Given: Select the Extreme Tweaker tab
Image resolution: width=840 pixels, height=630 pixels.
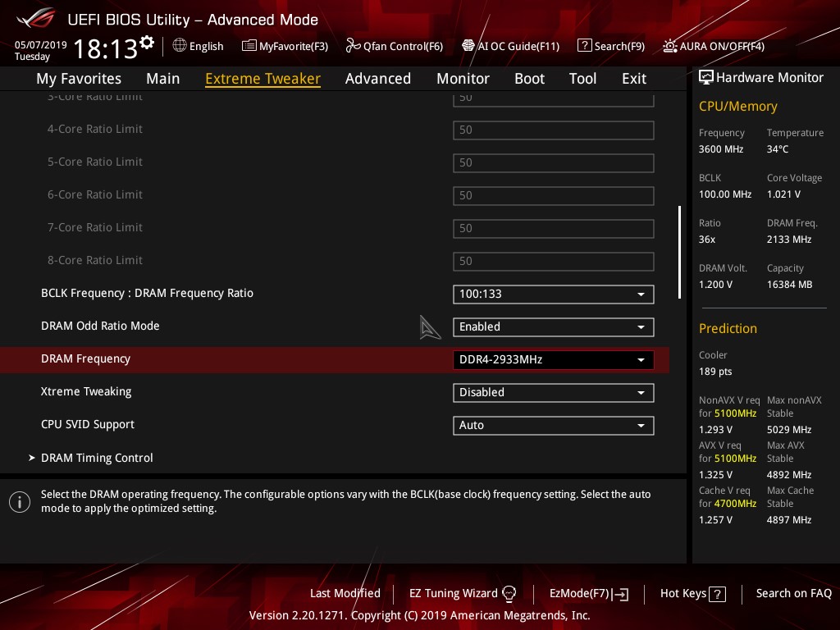Looking at the screenshot, I should (x=262, y=79).
